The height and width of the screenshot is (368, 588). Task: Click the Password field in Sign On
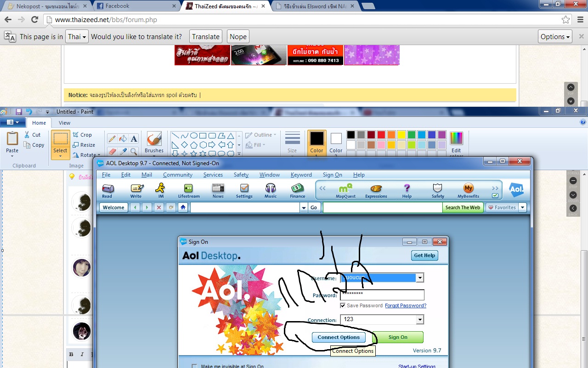[x=382, y=295]
